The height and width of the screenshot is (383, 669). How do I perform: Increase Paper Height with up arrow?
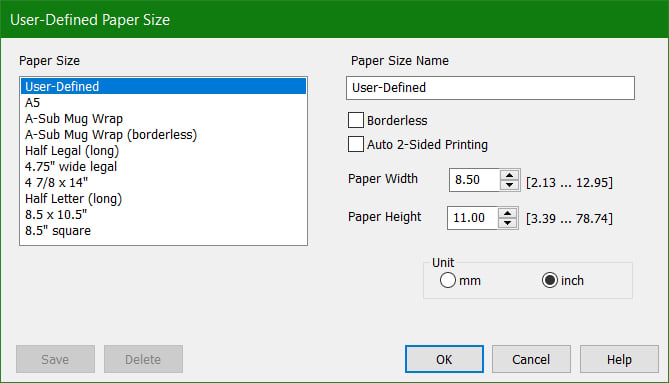[508, 213]
